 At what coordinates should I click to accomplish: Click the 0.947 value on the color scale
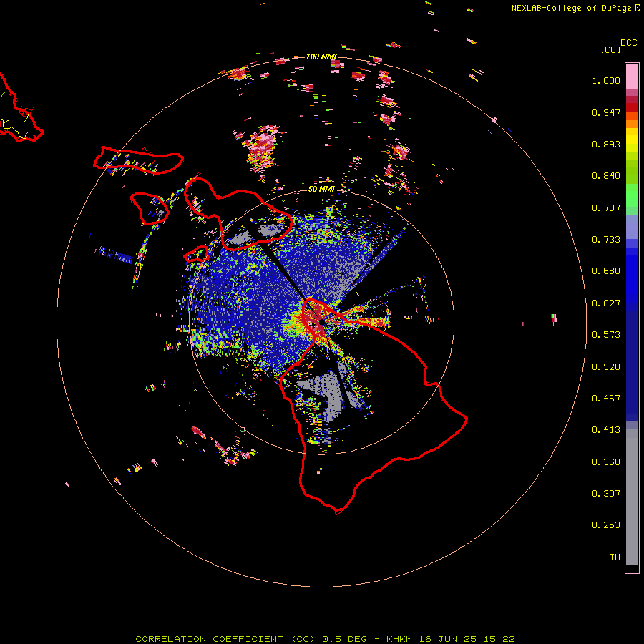606,112
